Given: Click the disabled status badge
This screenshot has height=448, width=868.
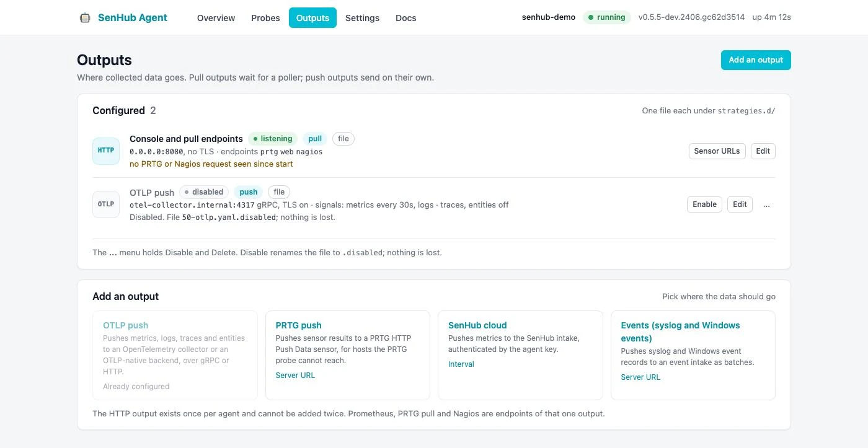Looking at the screenshot, I should click(x=204, y=192).
